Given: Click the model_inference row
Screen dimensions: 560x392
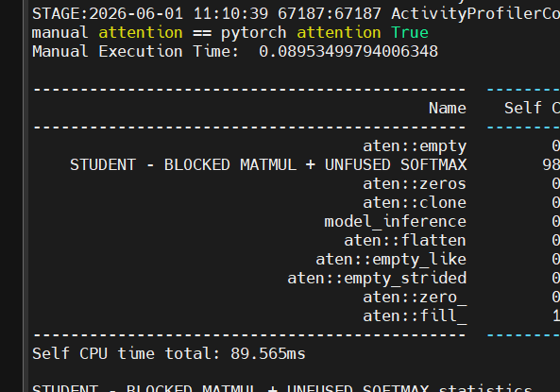Looking at the screenshot, I should (x=395, y=222).
